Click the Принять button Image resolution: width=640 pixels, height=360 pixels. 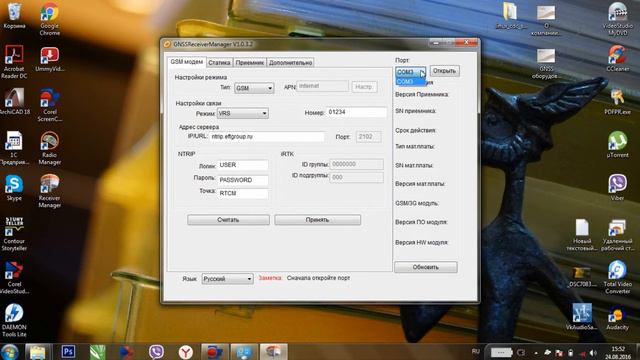318,220
